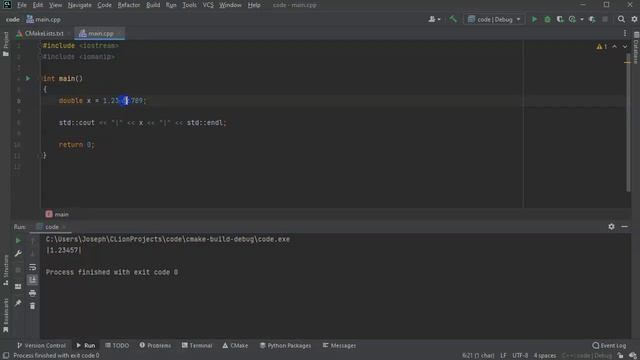Open the Version Control tool window

[41, 346]
